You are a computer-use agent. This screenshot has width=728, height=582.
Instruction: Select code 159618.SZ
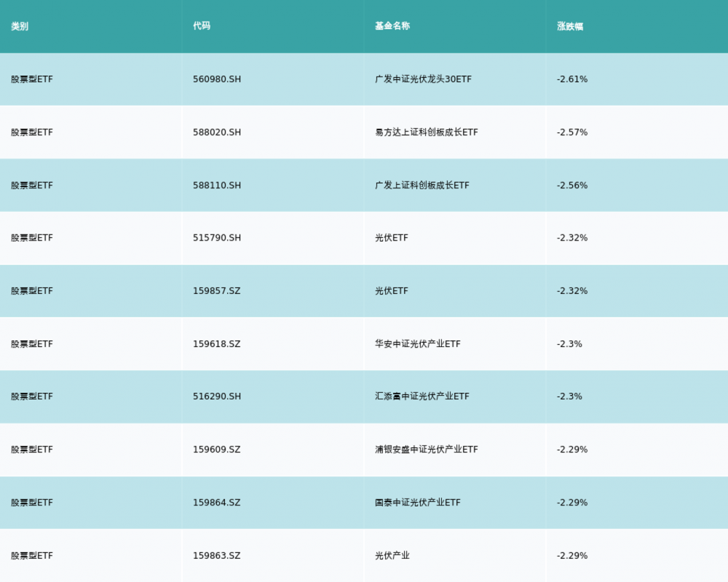pyautogui.click(x=217, y=344)
